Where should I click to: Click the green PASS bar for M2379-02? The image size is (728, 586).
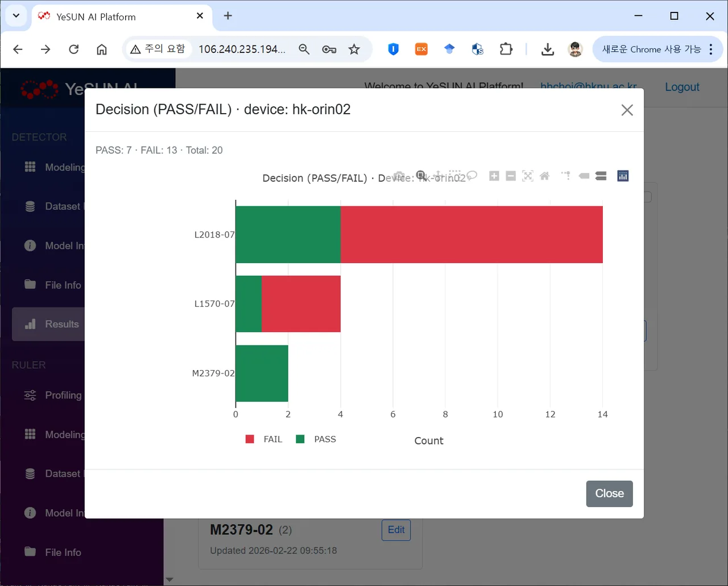pyautogui.click(x=262, y=373)
